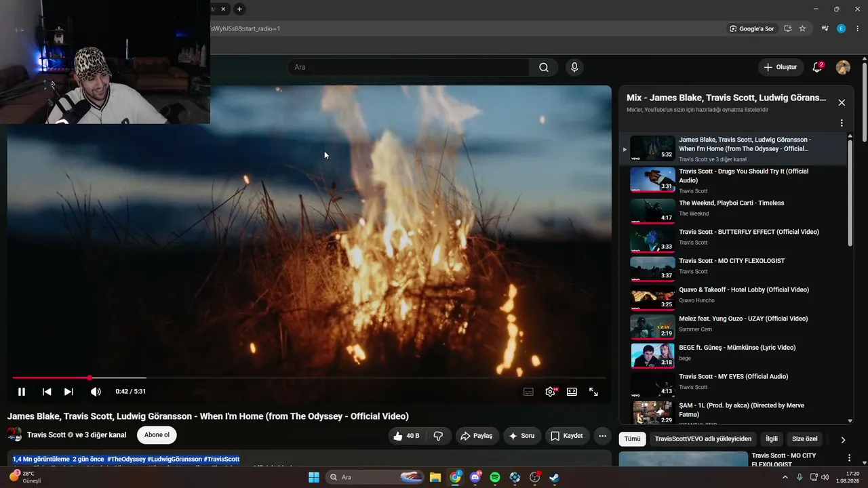868x488 pixels.
Task: Open Google'a Sor lens button
Action: (x=752, y=28)
